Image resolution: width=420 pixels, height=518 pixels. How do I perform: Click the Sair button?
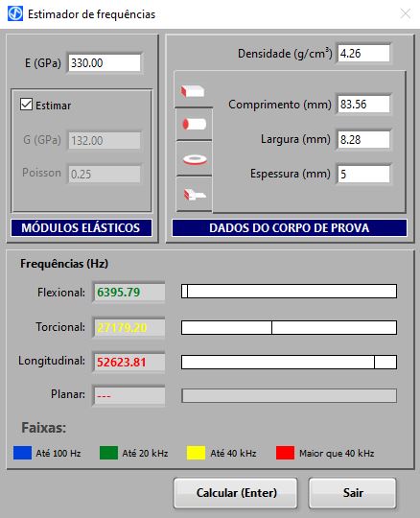click(352, 493)
